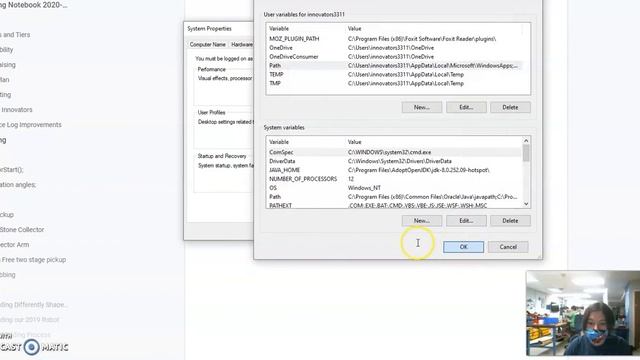The height and width of the screenshot is (360, 640).
Task: Open 'Free two stage pickup' outline entry
Action: (33, 260)
